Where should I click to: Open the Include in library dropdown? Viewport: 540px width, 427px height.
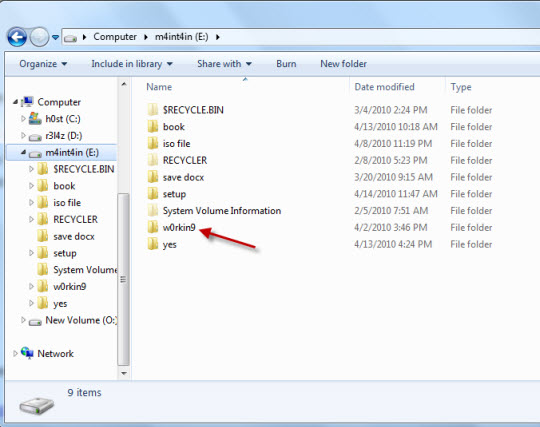[132, 64]
